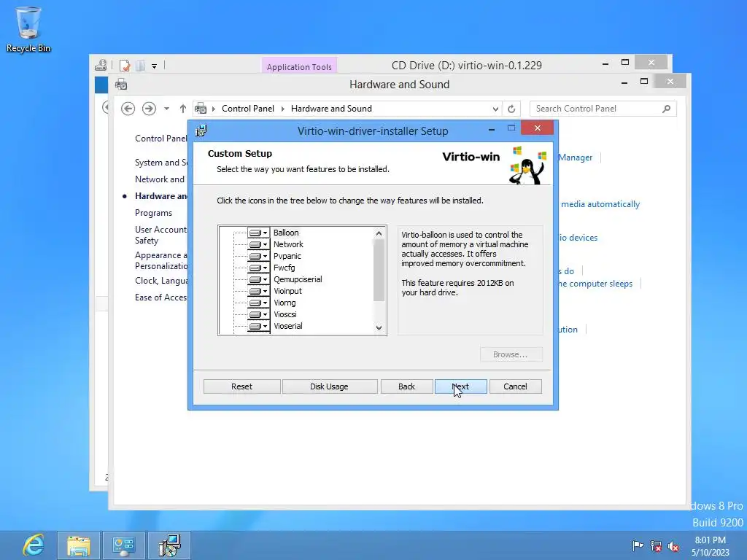Click Properties icon in CD Drive quick access toolbar
This screenshot has width=747, height=560.
tap(124, 66)
